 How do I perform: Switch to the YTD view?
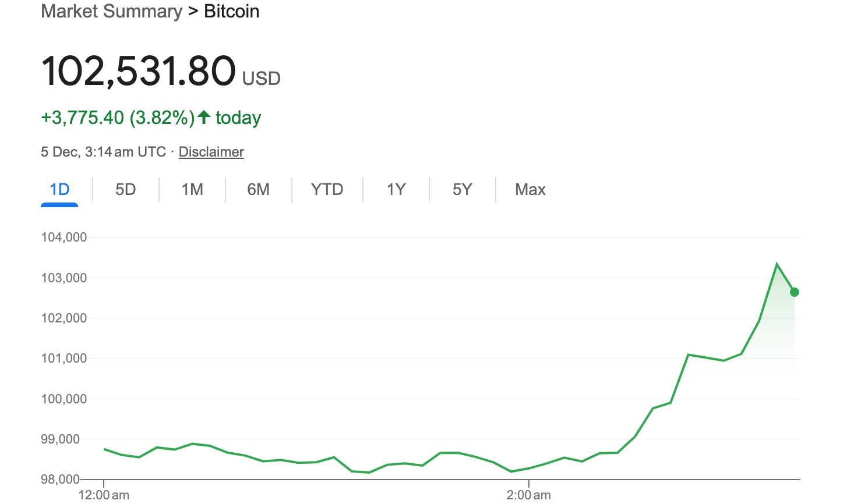pyautogui.click(x=327, y=190)
